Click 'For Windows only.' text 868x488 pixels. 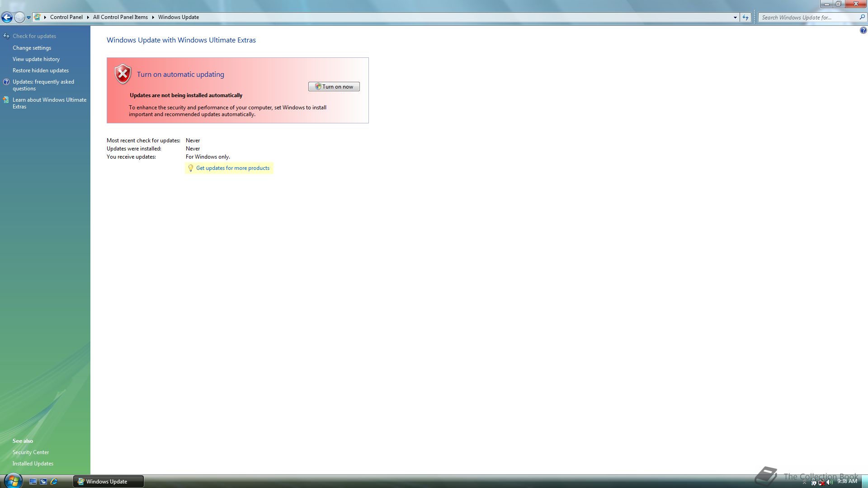[208, 157]
